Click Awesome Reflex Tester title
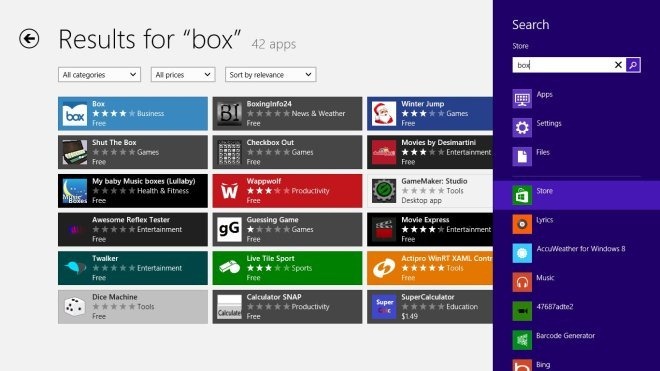This screenshot has width=660, height=371. click(131, 220)
